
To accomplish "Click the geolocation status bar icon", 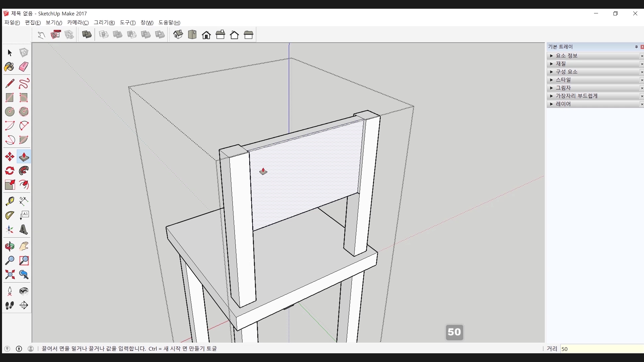I will (x=7, y=349).
